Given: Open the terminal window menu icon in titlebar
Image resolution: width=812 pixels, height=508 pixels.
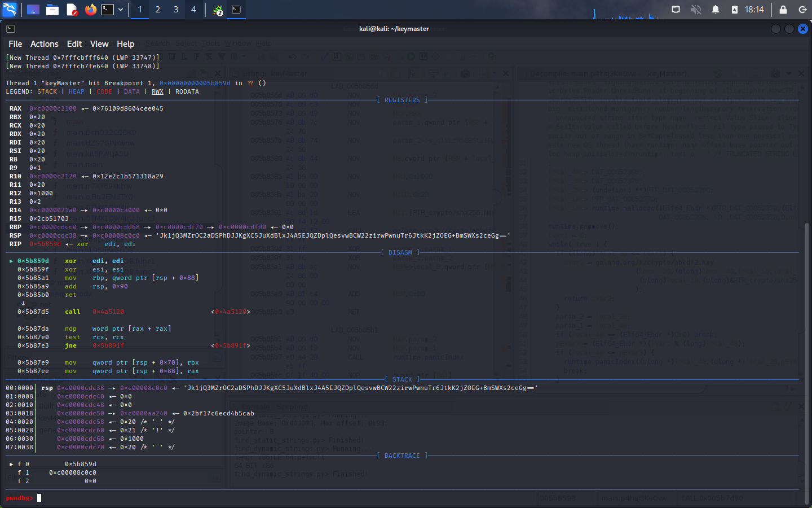Looking at the screenshot, I should point(11,29).
